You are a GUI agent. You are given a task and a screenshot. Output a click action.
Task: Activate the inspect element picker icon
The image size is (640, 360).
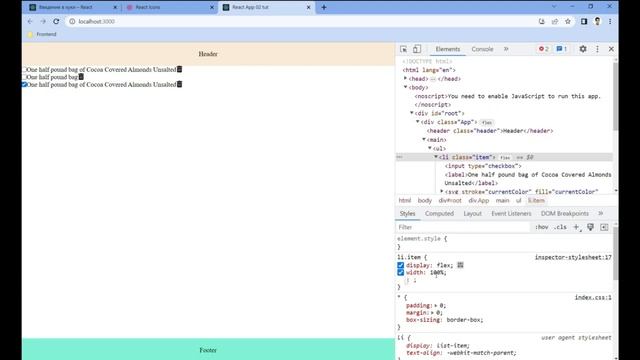pos(403,49)
